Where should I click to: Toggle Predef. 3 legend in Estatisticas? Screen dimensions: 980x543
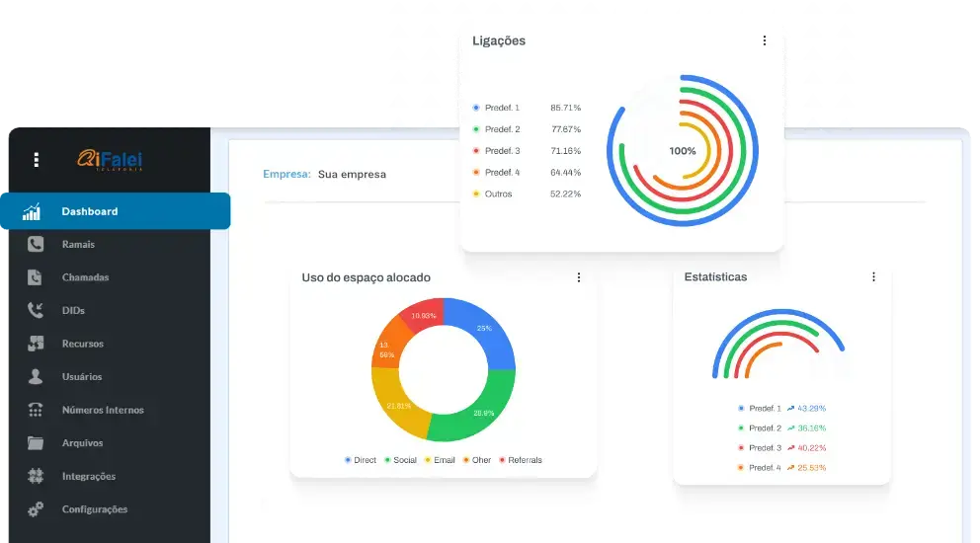coord(760,448)
